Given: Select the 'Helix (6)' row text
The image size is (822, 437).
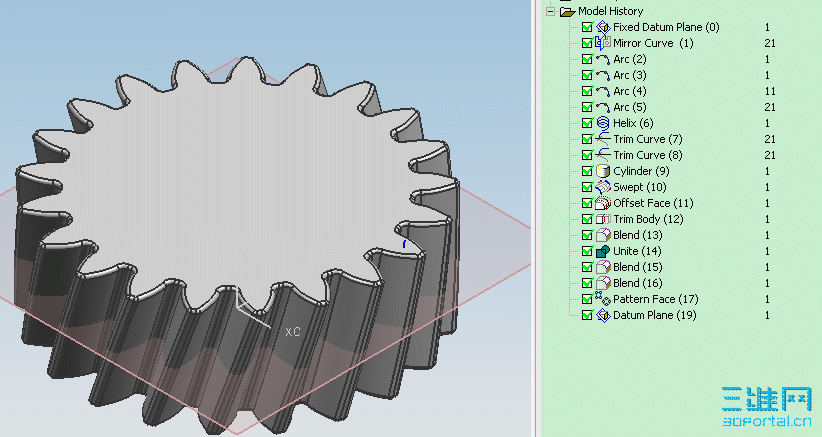Looking at the screenshot, I should click(633, 123).
